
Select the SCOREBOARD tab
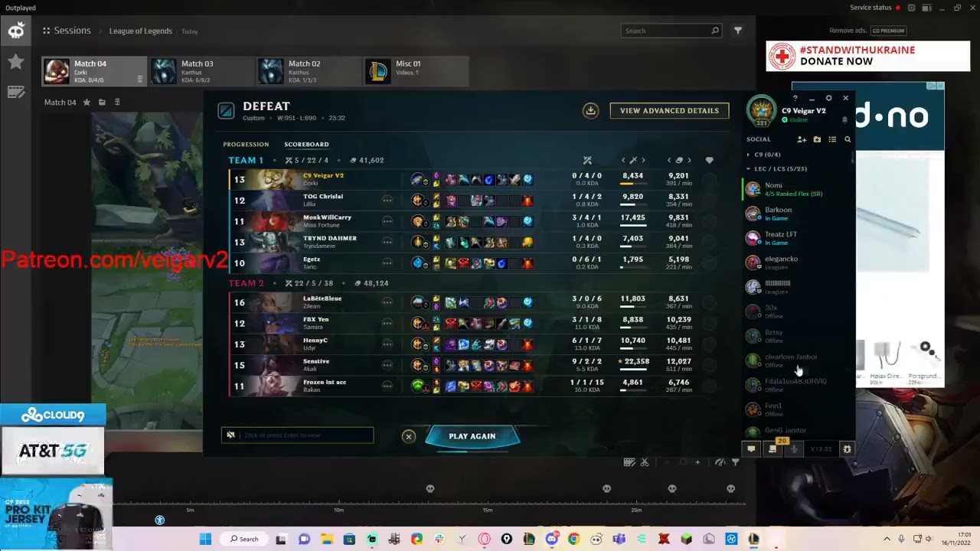click(306, 144)
